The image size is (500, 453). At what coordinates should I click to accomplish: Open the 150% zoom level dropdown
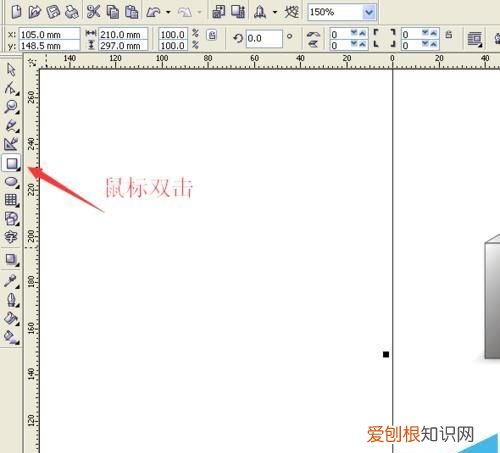(368, 13)
